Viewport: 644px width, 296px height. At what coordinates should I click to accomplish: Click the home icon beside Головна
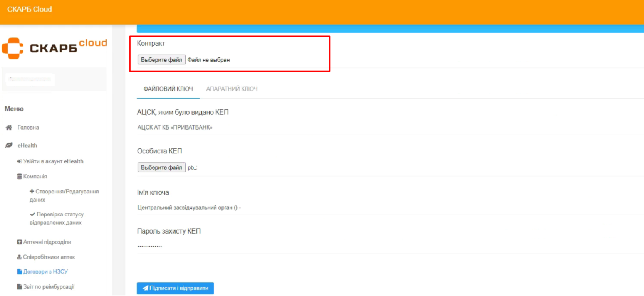tap(9, 128)
